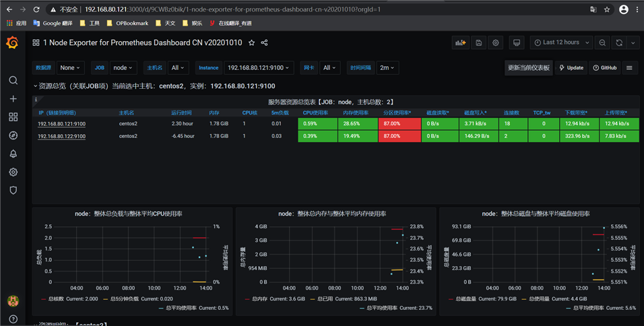644x326 pixels.
Task: Open the Explore compass icon
Action: [x=13, y=135]
